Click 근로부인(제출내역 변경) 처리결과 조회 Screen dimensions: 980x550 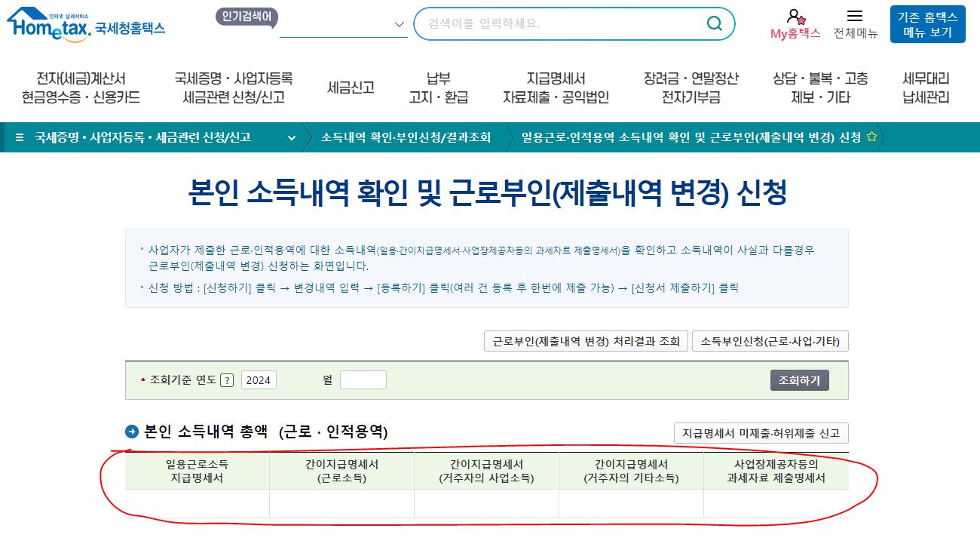(586, 340)
